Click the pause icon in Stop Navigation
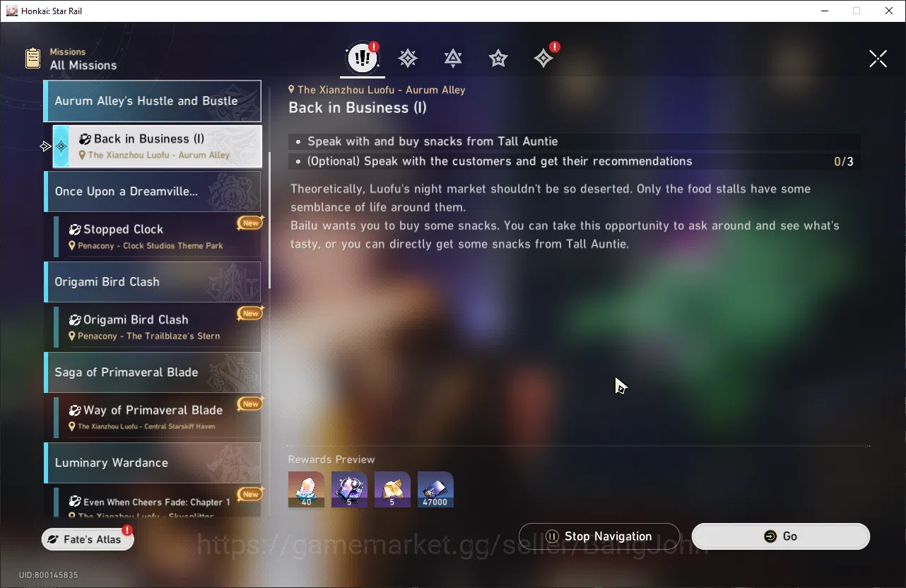This screenshot has width=906, height=588. pos(553,536)
